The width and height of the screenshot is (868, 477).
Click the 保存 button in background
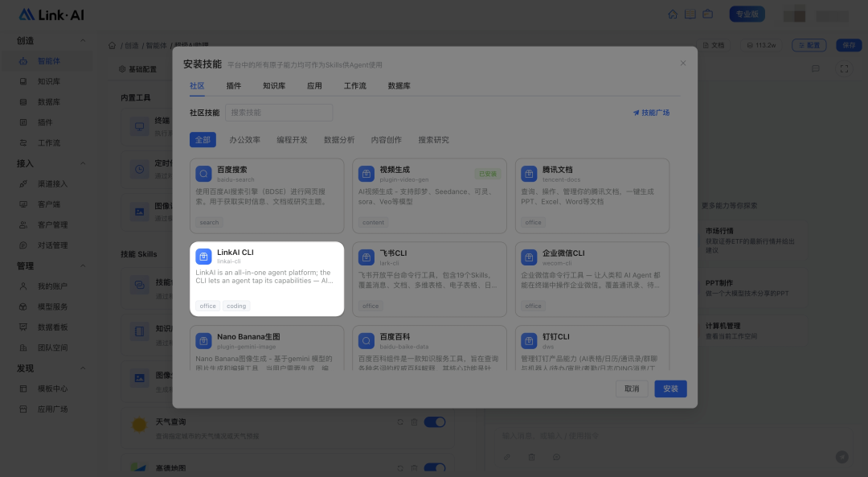click(849, 45)
